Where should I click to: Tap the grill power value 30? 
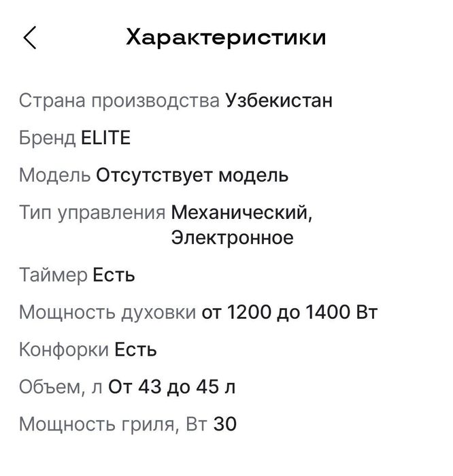224,424
